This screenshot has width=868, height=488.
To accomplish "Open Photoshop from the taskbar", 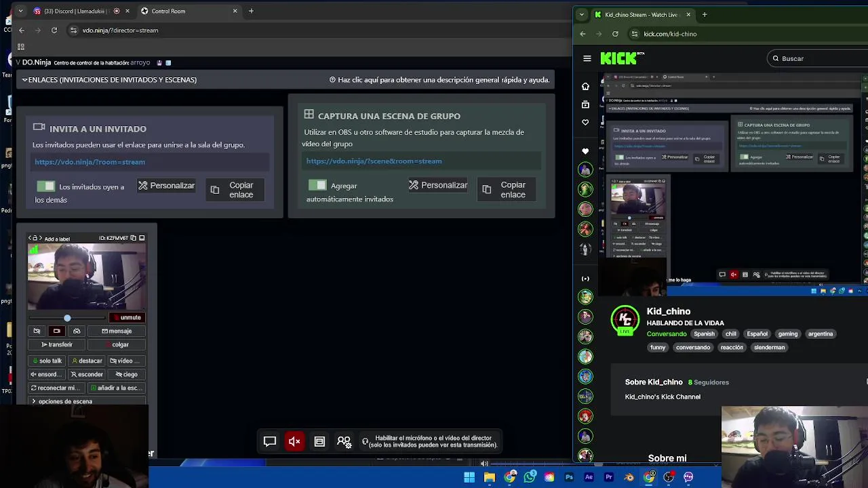I will [x=569, y=477].
